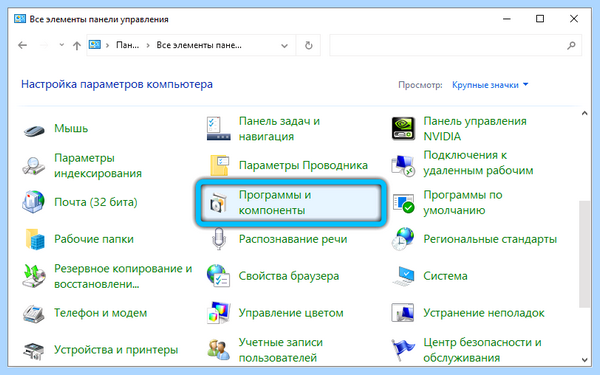Click the Учетные записи пользователей link text
This screenshot has height=375, width=600.
[280, 350]
